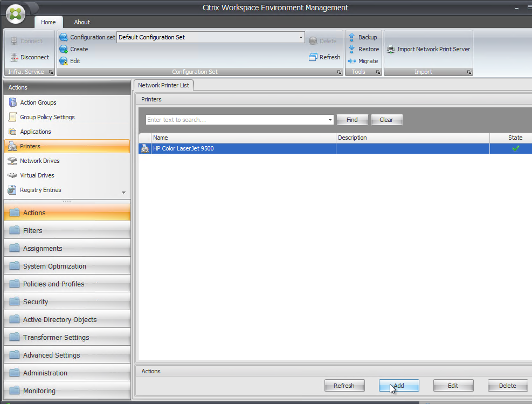Click the Delete configuration set icon

pos(313,41)
